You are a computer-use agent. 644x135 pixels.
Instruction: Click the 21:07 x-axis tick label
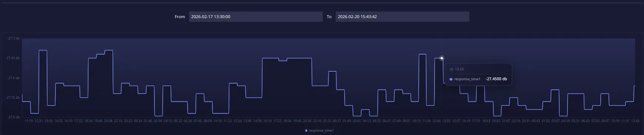pyautogui.click(x=506, y=121)
